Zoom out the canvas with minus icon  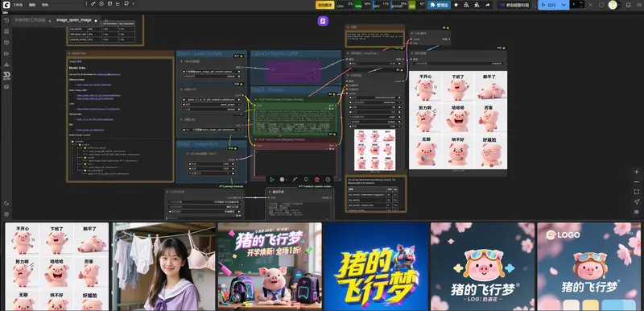coord(637,181)
